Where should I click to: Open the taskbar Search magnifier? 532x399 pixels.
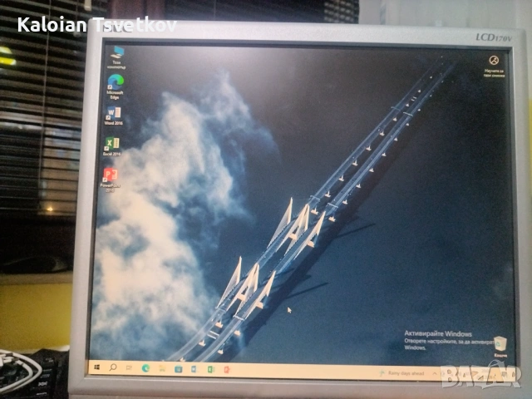[113, 367]
